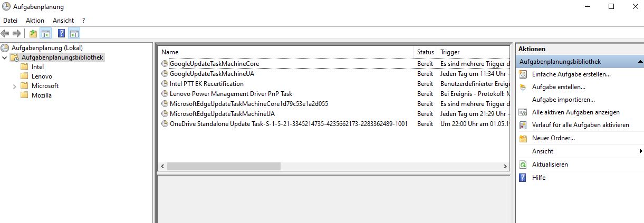644x223 pixels.
Task: Open the Aktion menu
Action: coord(35,20)
